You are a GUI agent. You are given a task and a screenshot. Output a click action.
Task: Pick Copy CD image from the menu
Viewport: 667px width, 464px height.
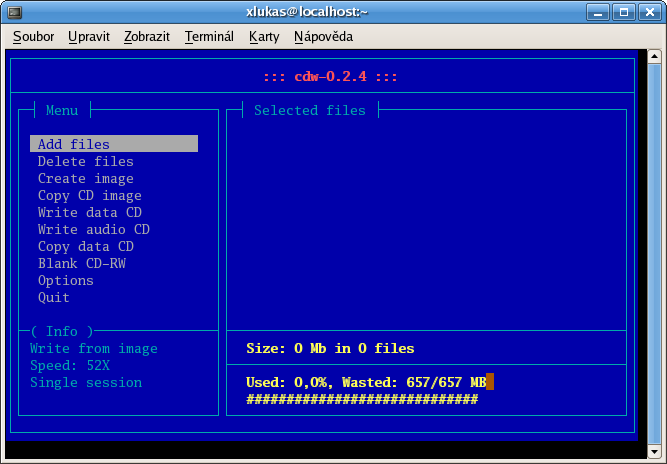pyautogui.click(x=89, y=195)
